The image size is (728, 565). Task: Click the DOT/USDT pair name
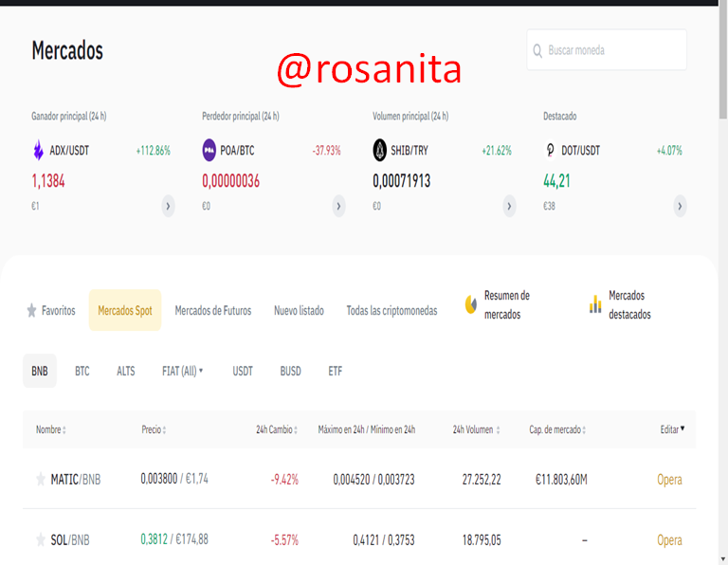[581, 151]
